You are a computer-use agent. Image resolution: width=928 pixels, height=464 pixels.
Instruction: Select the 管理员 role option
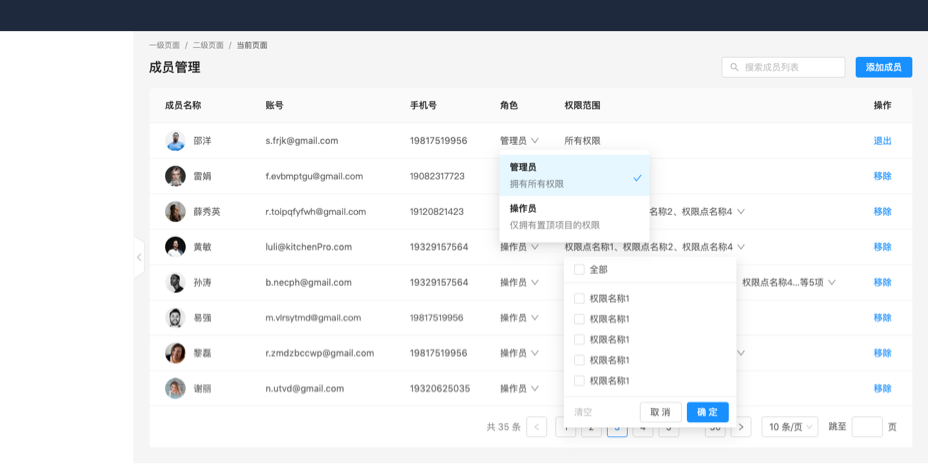[574, 176]
